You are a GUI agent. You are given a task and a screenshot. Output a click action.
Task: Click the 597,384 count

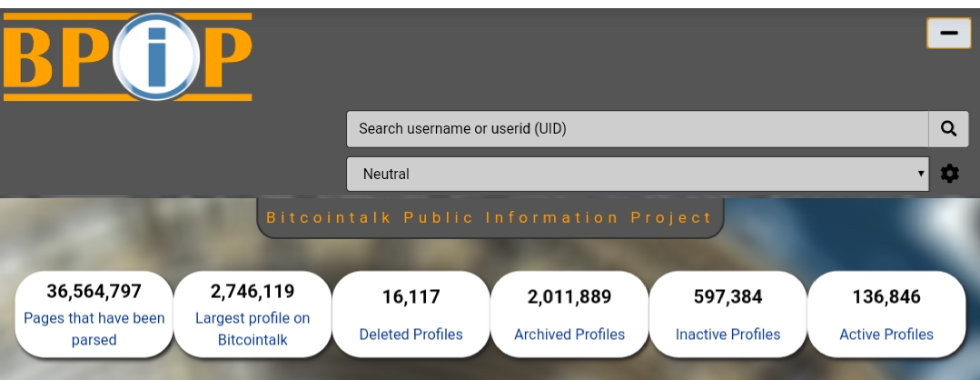click(x=728, y=296)
